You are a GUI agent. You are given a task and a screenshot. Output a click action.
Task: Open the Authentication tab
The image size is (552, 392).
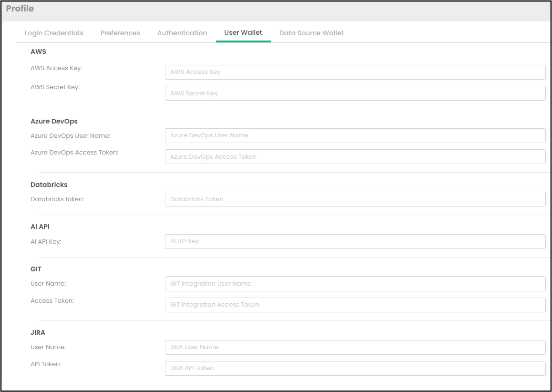[x=182, y=33]
